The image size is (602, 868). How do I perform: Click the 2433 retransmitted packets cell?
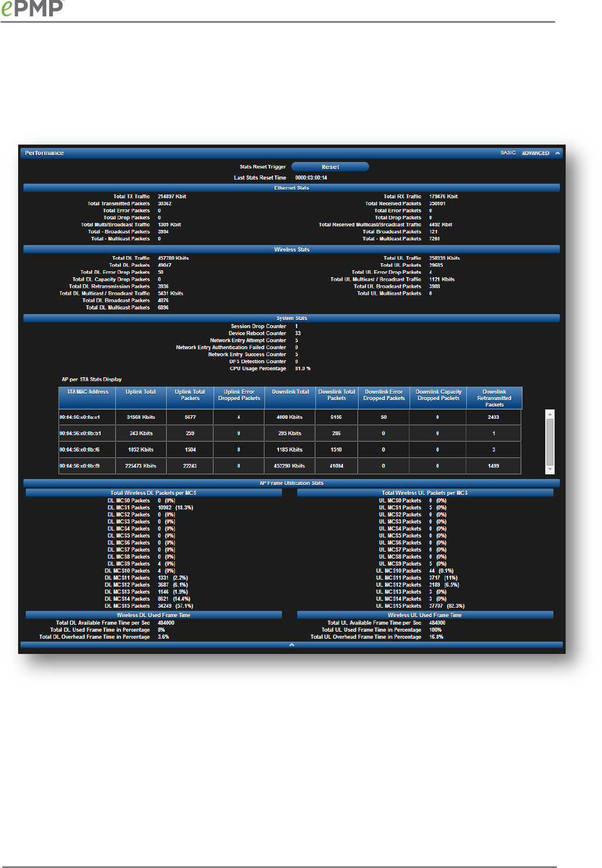493,418
